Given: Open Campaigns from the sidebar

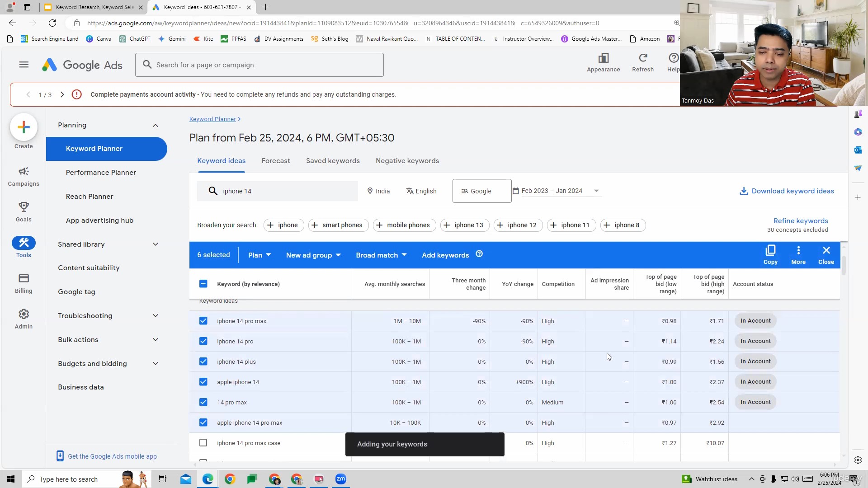Looking at the screenshot, I should pos(24,176).
